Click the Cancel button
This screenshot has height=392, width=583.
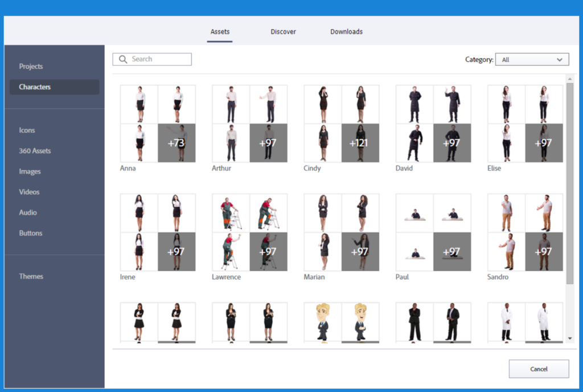539,369
